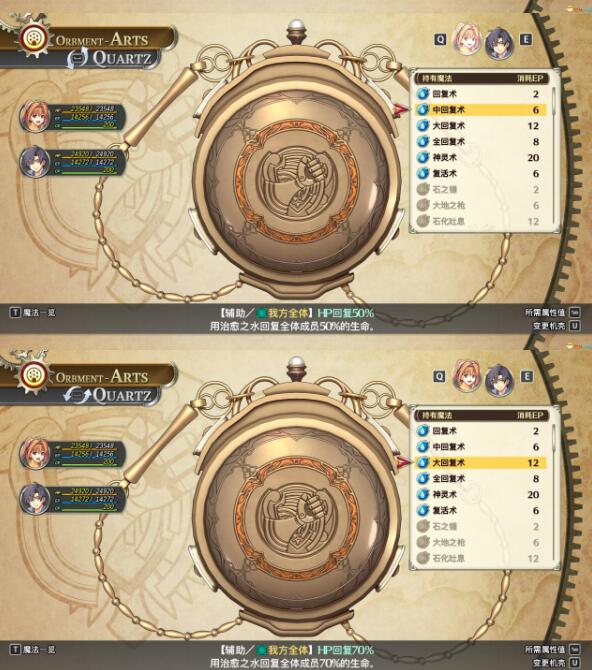Click the grayed 石之锤 entry in top list
592x670 pixels.
pos(480,189)
